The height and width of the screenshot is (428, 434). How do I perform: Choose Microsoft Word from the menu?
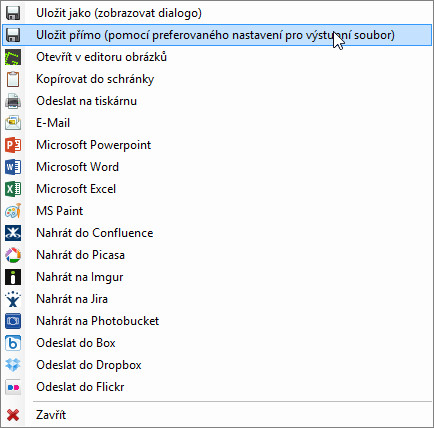(217, 167)
